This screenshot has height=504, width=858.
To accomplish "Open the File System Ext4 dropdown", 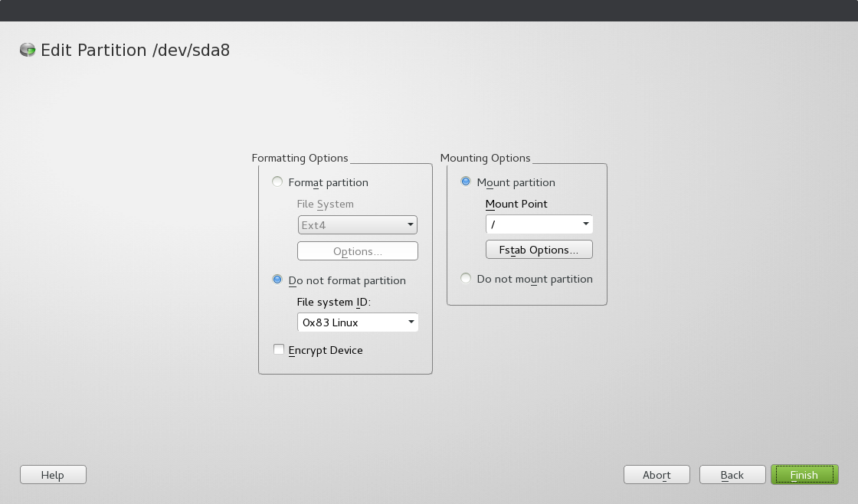I will click(x=357, y=225).
